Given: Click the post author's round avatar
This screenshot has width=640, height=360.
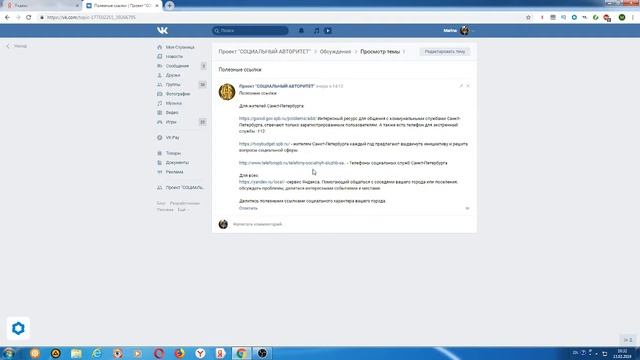Looking at the screenshot, I should [227, 92].
